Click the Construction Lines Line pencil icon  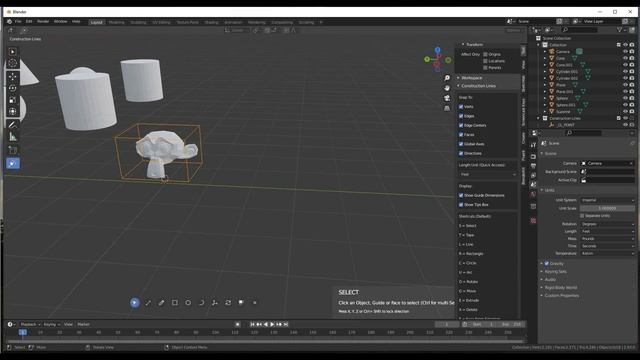161,303
